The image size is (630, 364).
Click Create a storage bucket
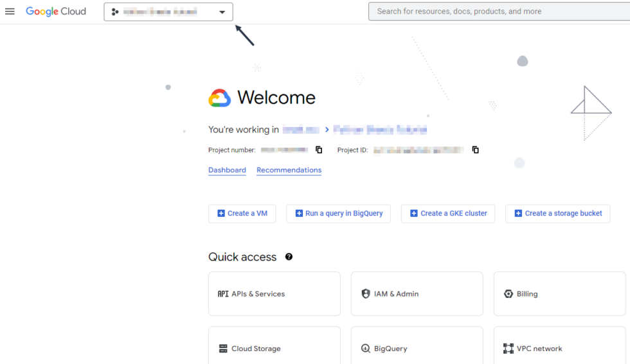point(557,214)
